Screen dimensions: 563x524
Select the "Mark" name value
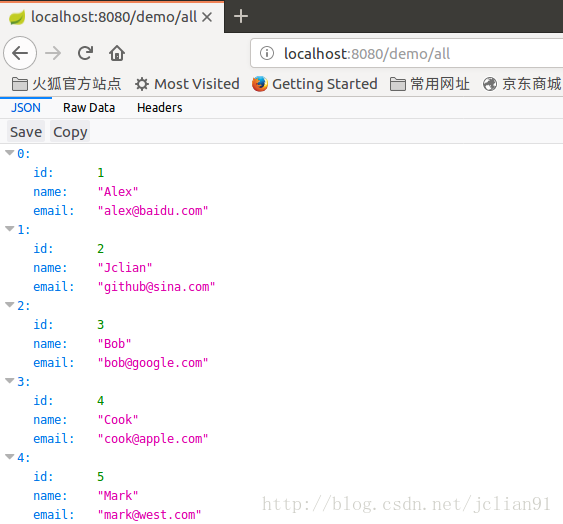tap(118, 496)
